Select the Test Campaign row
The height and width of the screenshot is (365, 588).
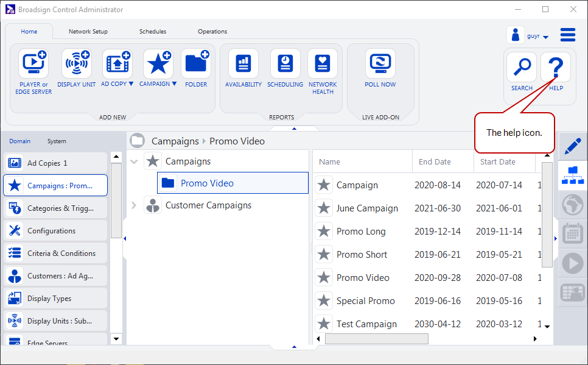[x=427, y=324]
